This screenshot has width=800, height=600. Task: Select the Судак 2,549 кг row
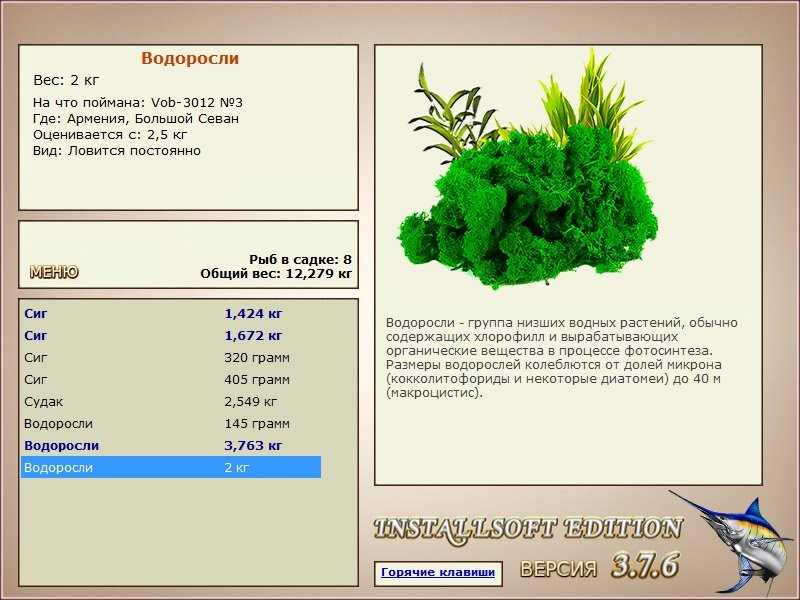click(x=171, y=402)
